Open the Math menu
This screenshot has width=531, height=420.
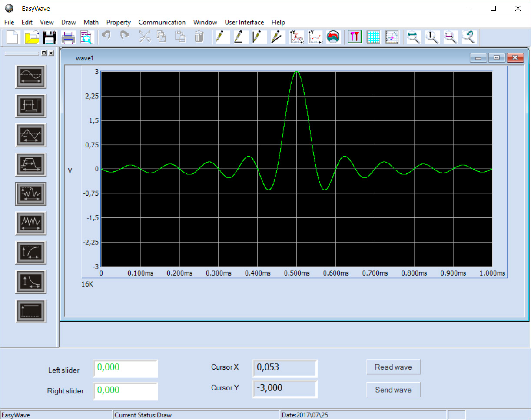[x=91, y=22]
